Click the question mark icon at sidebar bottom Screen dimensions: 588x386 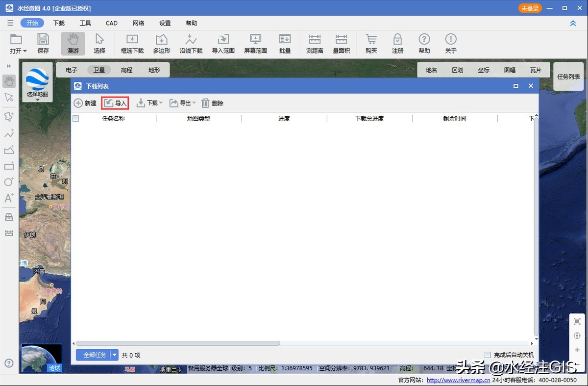[x=9, y=363]
